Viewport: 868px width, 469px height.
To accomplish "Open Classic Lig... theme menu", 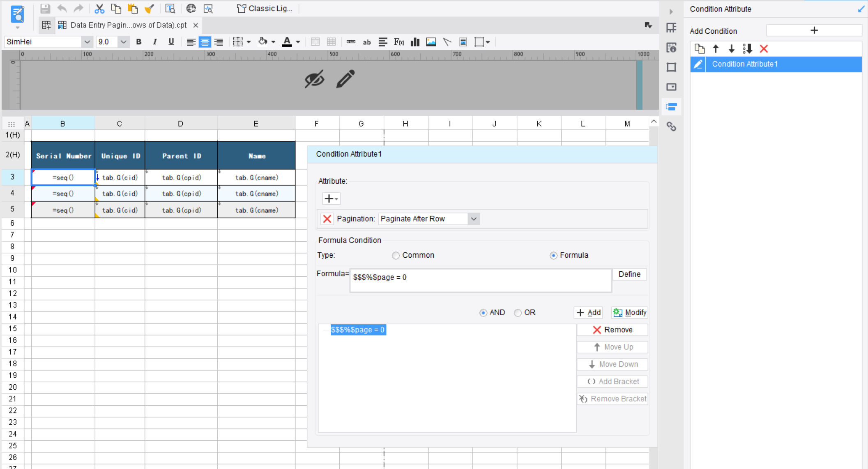I will 265,9.
